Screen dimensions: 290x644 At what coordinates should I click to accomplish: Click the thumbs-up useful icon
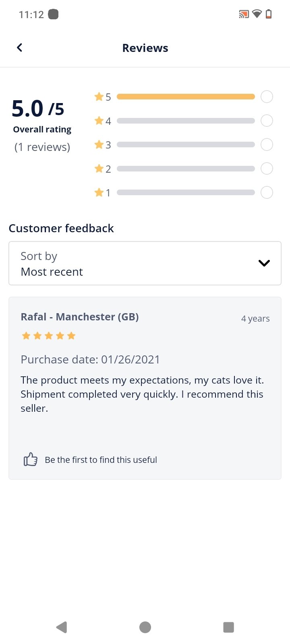pos(30,459)
